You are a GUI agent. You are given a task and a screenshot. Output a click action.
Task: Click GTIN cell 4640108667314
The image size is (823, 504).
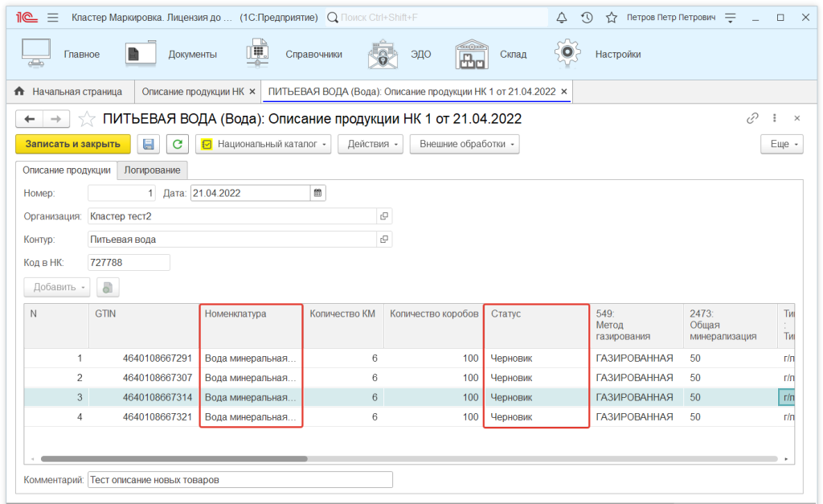coord(143,397)
